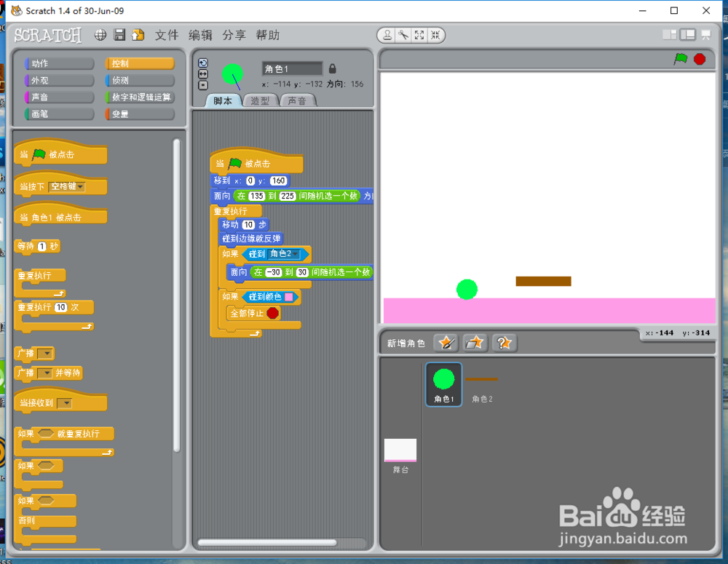Click the 碰到边缘就反弹 block in script

click(250, 239)
